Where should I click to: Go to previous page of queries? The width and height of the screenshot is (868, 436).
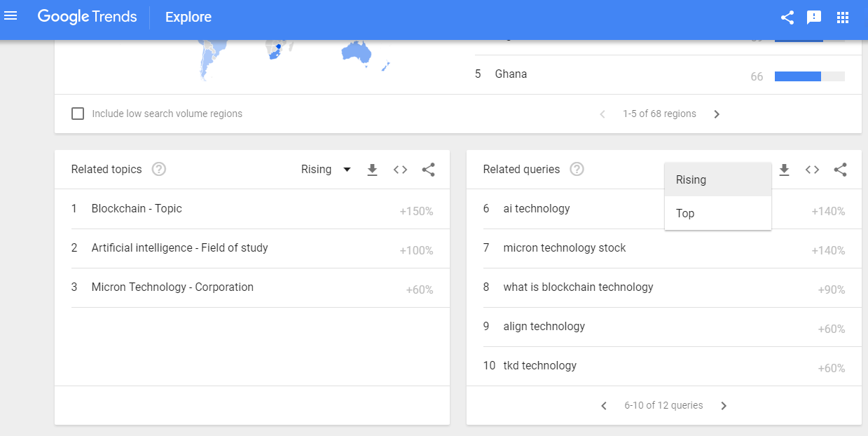tap(604, 406)
